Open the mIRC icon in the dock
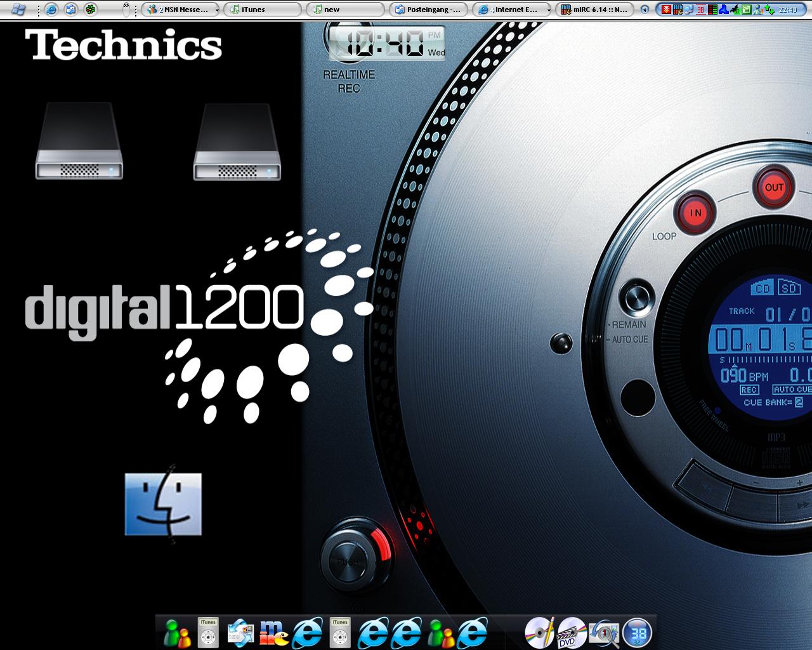Image resolution: width=812 pixels, height=650 pixels. coord(274,633)
